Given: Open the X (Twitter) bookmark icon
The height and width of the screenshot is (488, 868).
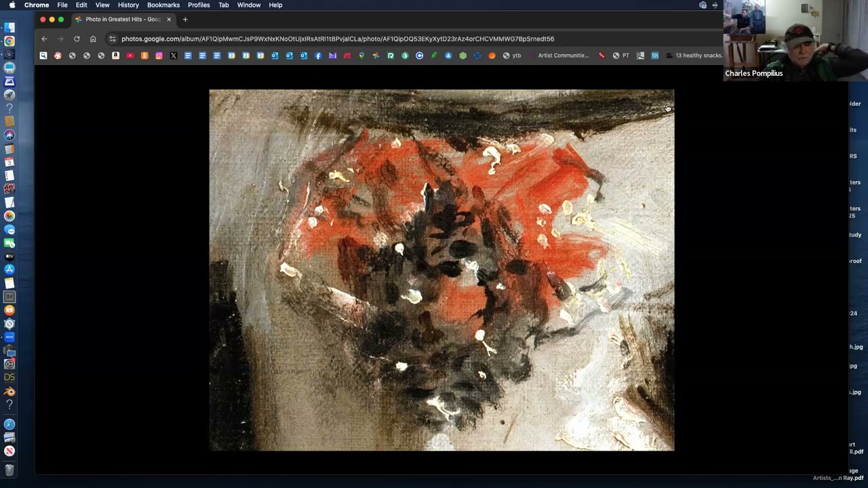Looking at the screenshot, I should click(x=173, y=56).
